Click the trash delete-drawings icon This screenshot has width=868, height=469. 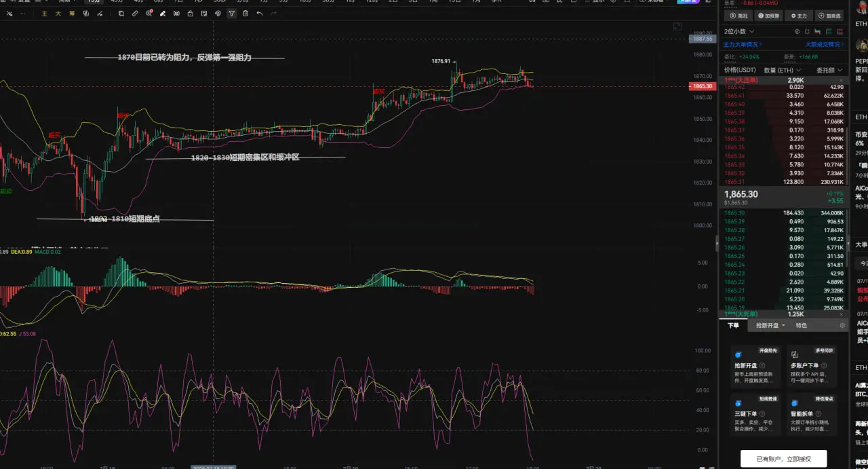[x=245, y=14]
